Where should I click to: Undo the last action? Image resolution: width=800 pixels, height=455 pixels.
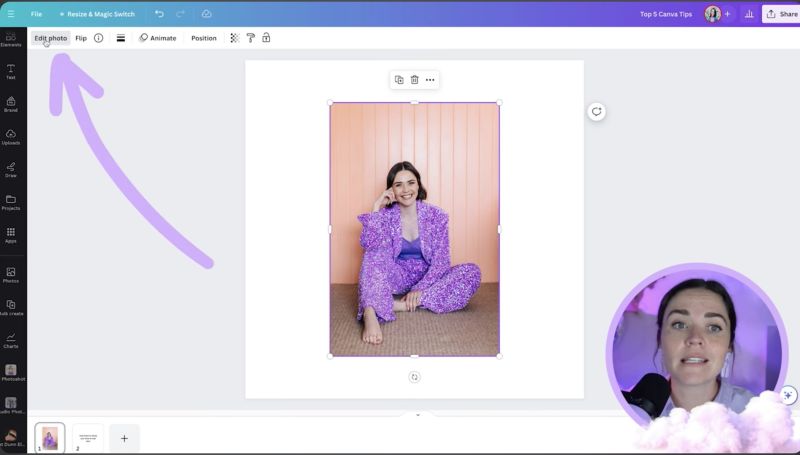click(159, 14)
